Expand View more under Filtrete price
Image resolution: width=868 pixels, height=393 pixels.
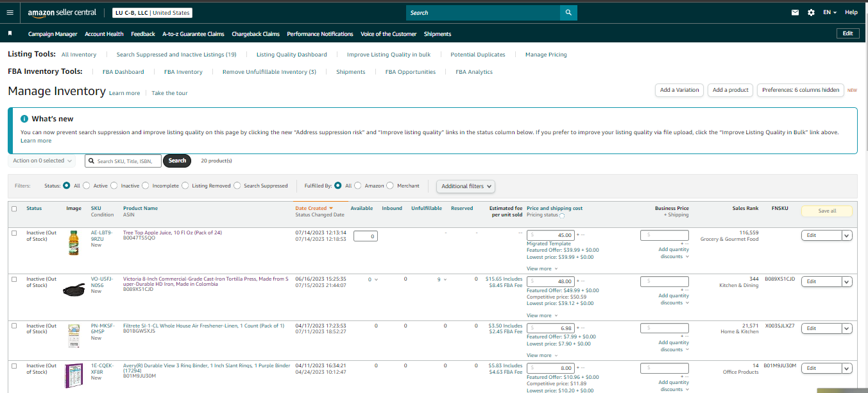click(542, 355)
